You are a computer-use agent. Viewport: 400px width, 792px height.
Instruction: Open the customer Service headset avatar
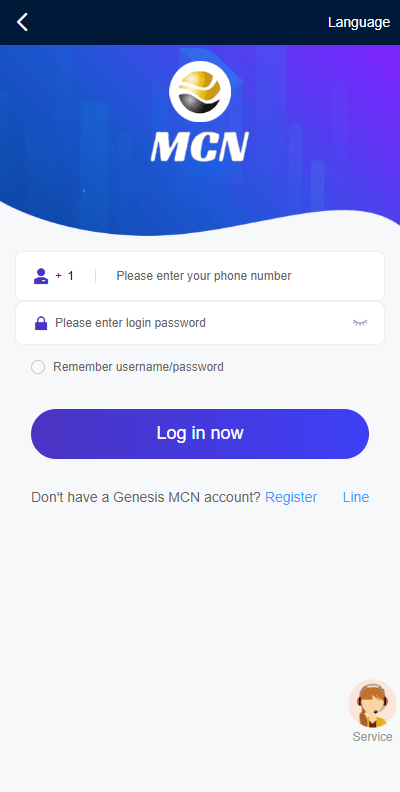[372, 703]
